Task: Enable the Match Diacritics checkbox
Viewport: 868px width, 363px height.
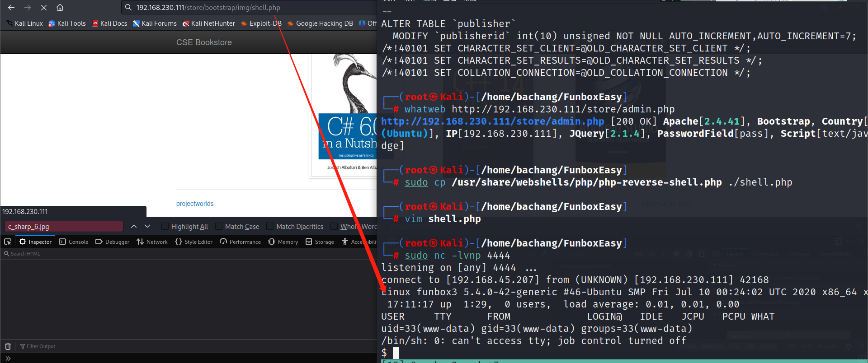Action: 270,226
